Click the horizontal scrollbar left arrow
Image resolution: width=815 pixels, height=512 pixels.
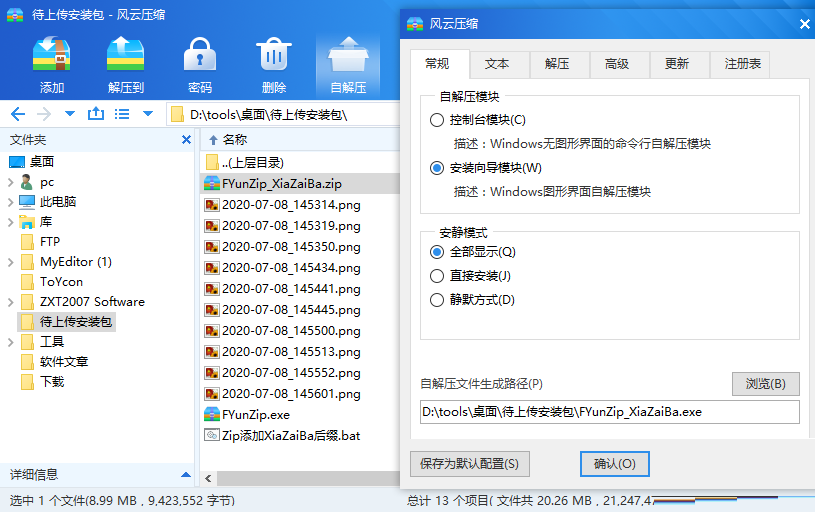click(208, 478)
